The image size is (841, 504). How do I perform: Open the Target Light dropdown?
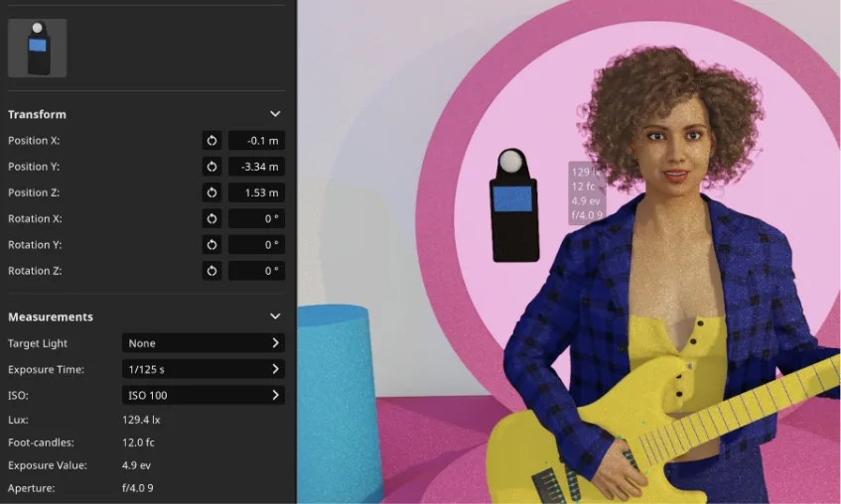[203, 343]
